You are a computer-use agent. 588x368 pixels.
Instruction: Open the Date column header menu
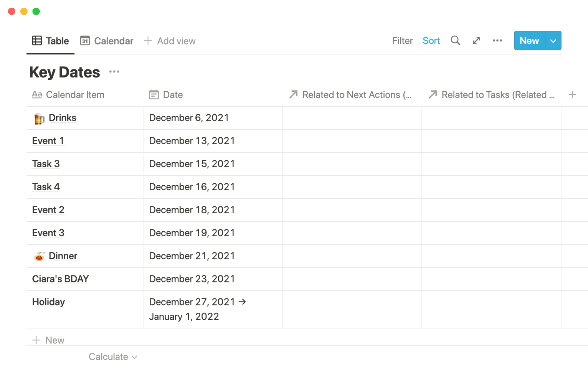[172, 95]
